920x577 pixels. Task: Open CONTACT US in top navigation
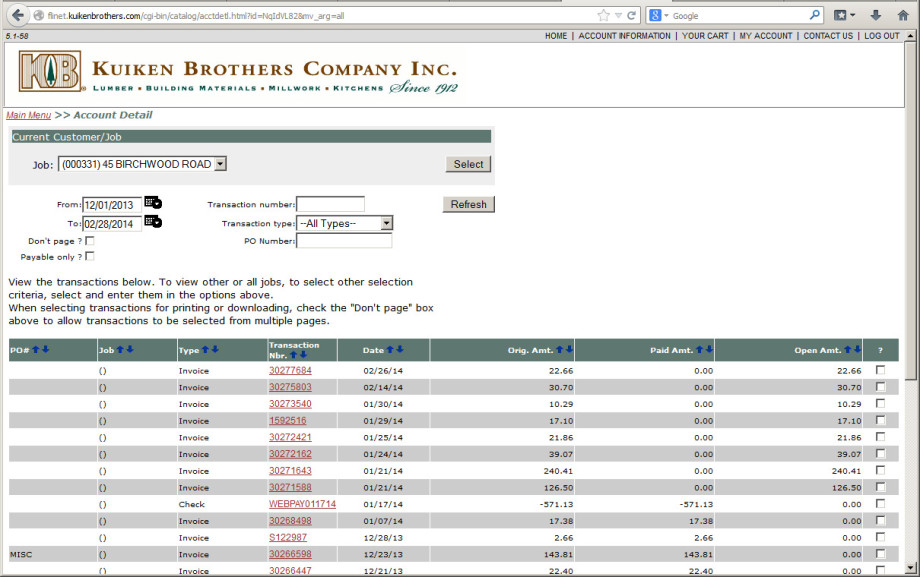point(828,36)
